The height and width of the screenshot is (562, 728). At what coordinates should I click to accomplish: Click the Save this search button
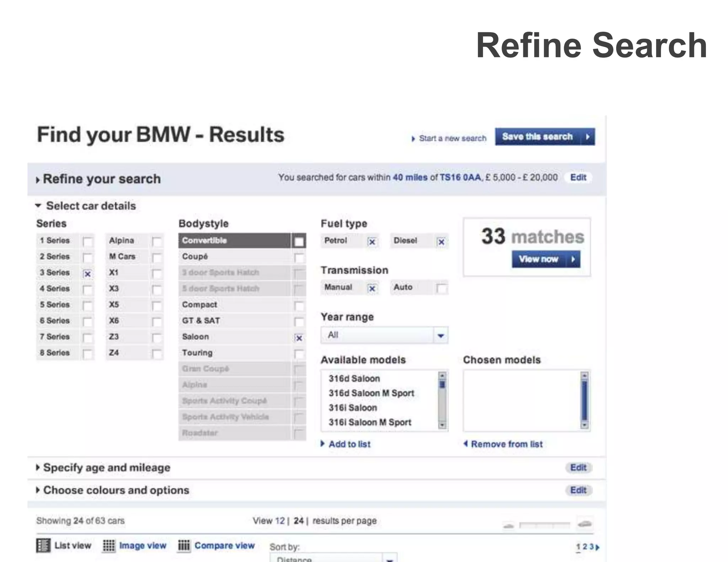[x=545, y=137]
